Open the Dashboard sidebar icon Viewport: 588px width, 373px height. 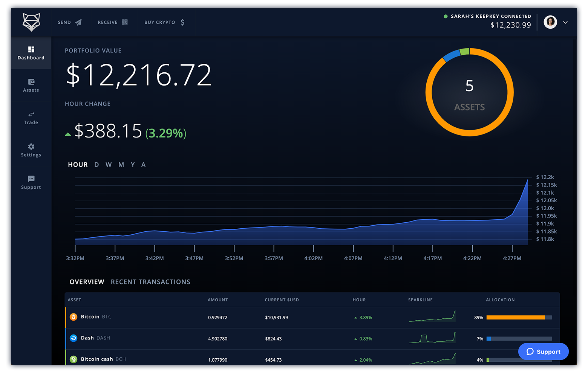(31, 49)
